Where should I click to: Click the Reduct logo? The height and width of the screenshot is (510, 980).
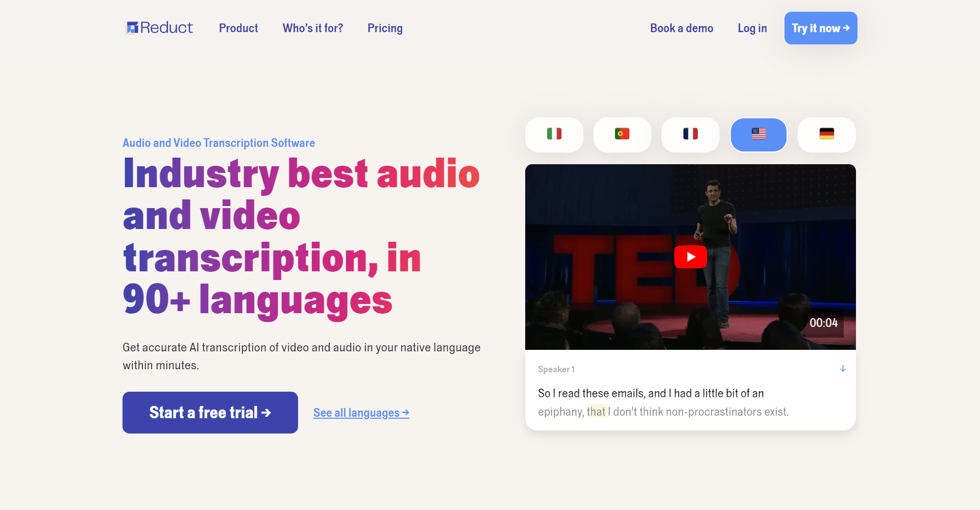(x=159, y=28)
